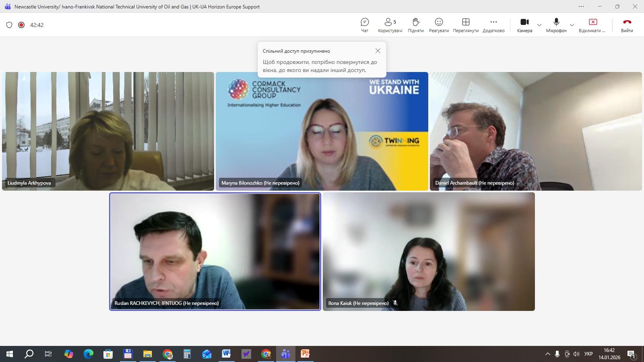Open PowerPoint from the taskbar

coord(305,354)
